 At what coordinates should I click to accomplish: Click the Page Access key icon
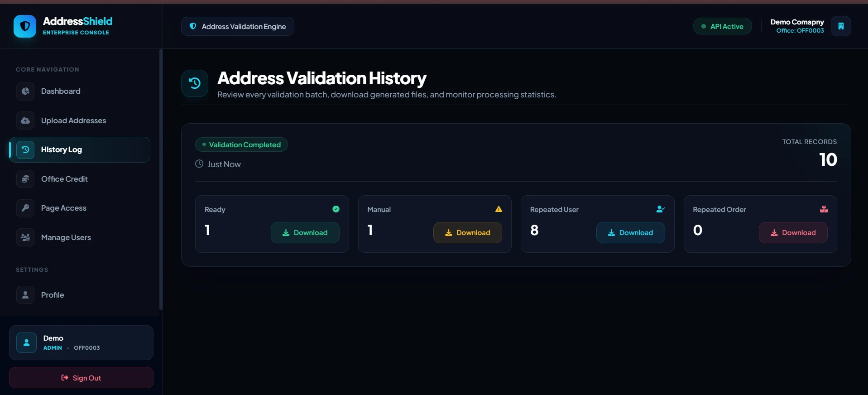[25, 208]
